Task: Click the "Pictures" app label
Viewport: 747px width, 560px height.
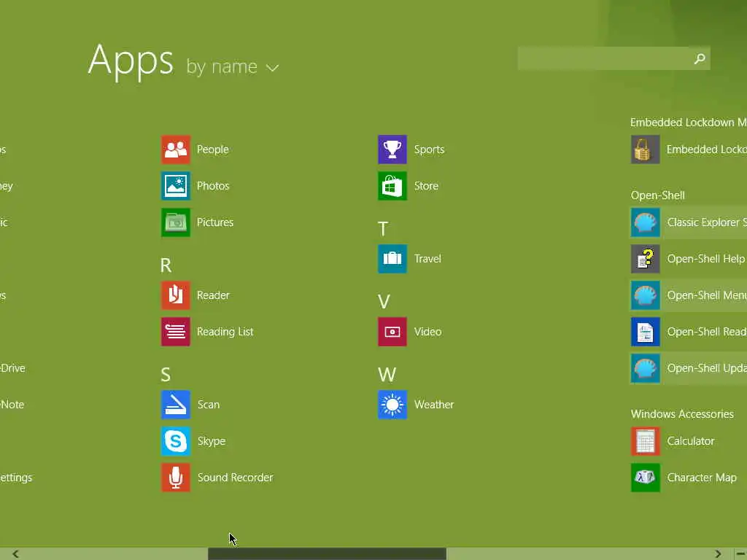Action: click(215, 222)
